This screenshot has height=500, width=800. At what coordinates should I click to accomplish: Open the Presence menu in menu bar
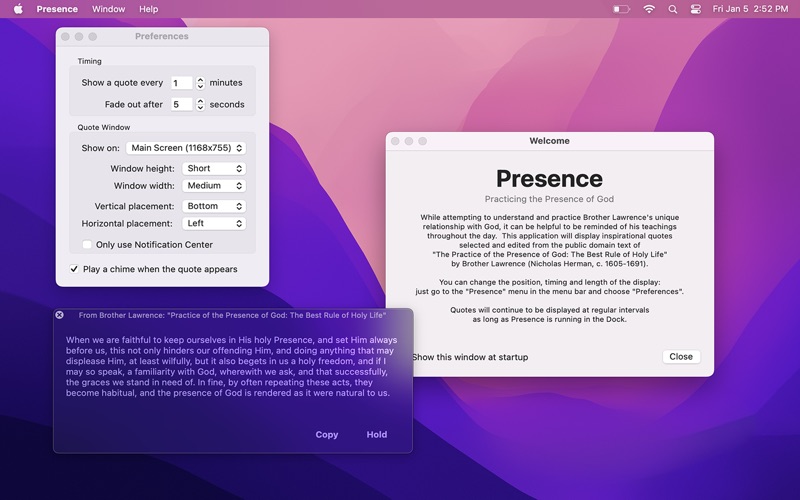point(57,9)
